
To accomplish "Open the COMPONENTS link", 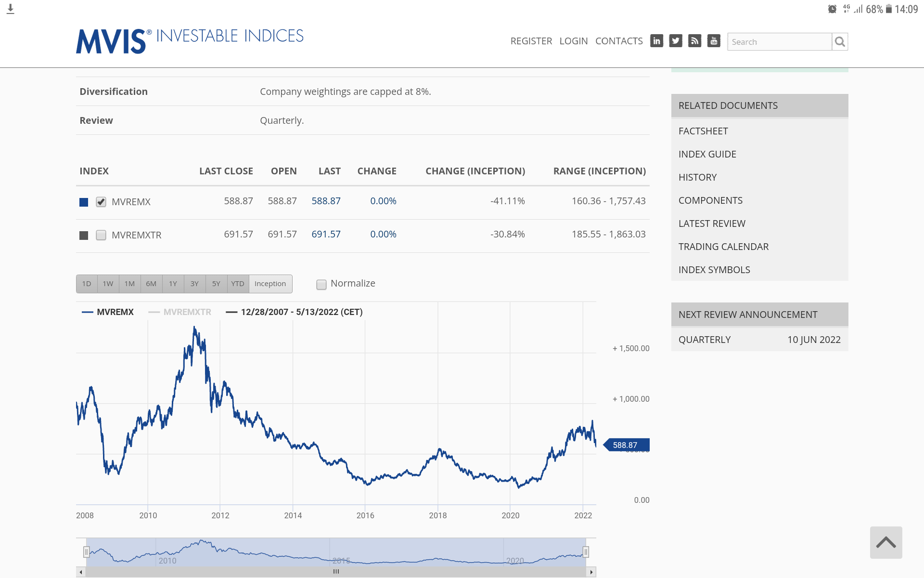I will pyautogui.click(x=710, y=200).
